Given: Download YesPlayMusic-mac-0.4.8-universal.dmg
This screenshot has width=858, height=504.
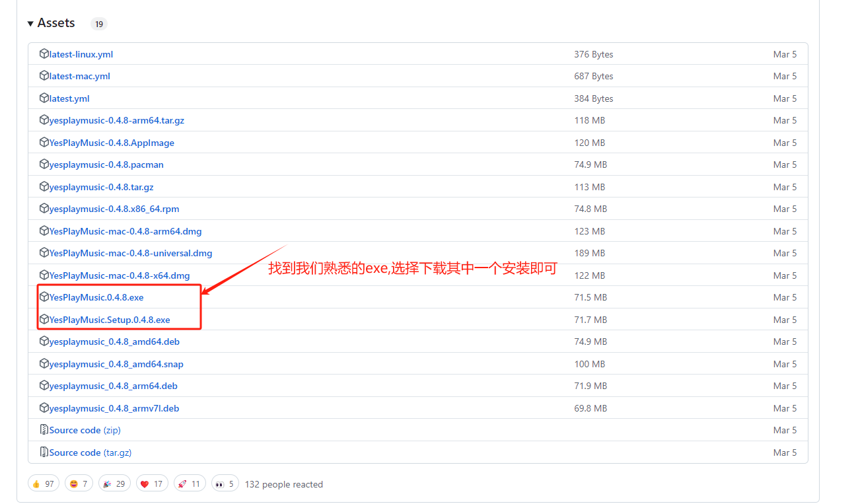Looking at the screenshot, I should pyautogui.click(x=131, y=253).
